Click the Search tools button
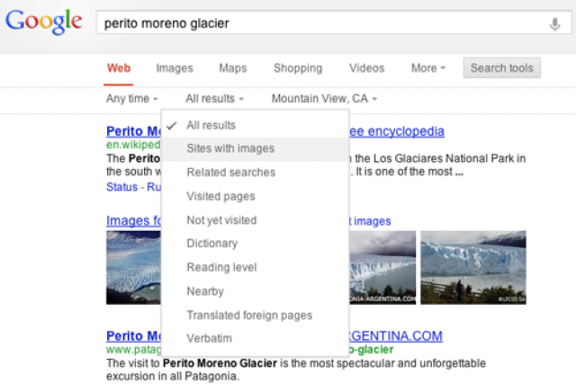Viewport: 576px width, 392px height. (502, 68)
